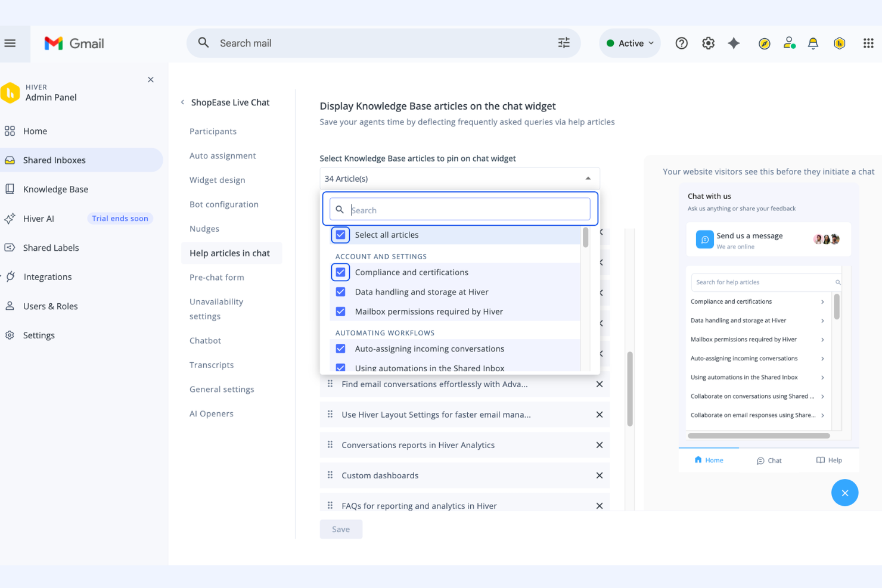
Task: Open Bot configuration settings
Action: 223,204
